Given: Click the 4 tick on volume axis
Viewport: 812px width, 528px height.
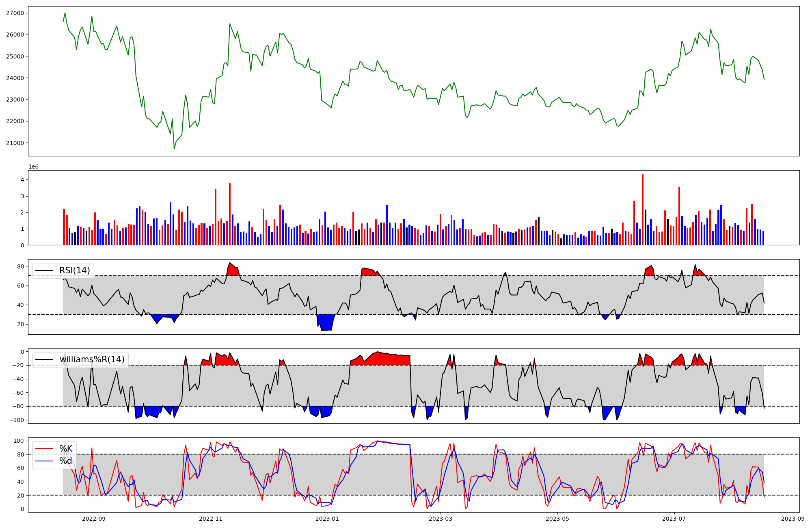Looking at the screenshot, I should tap(22, 180).
